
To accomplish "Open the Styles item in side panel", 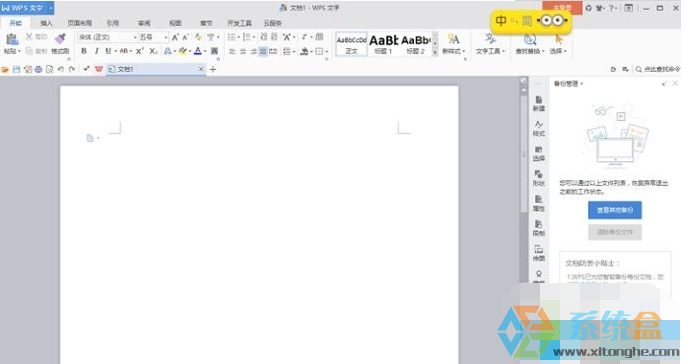I will coord(539,129).
